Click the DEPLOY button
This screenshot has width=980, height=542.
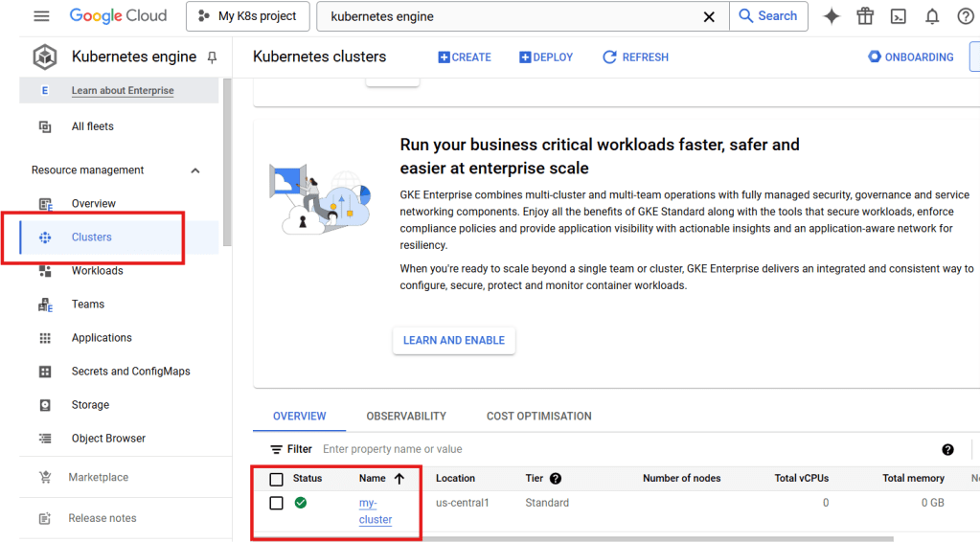click(546, 57)
